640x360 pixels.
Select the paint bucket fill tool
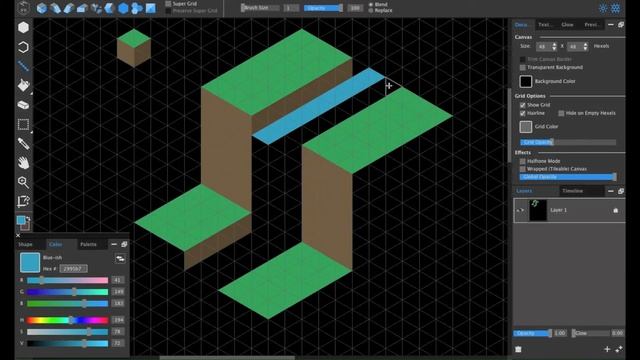pos(23,85)
